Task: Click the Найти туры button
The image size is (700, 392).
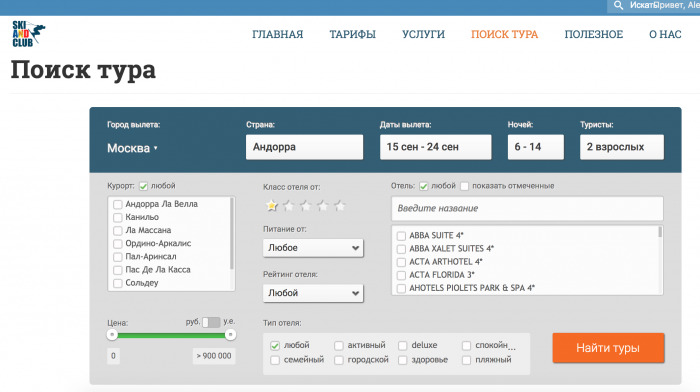Action: tap(608, 348)
